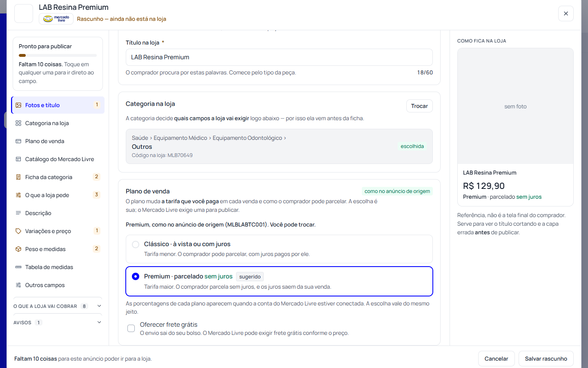This screenshot has height=368, width=588.
Task: Click the chosen category box showing Outros
Action: (x=279, y=146)
